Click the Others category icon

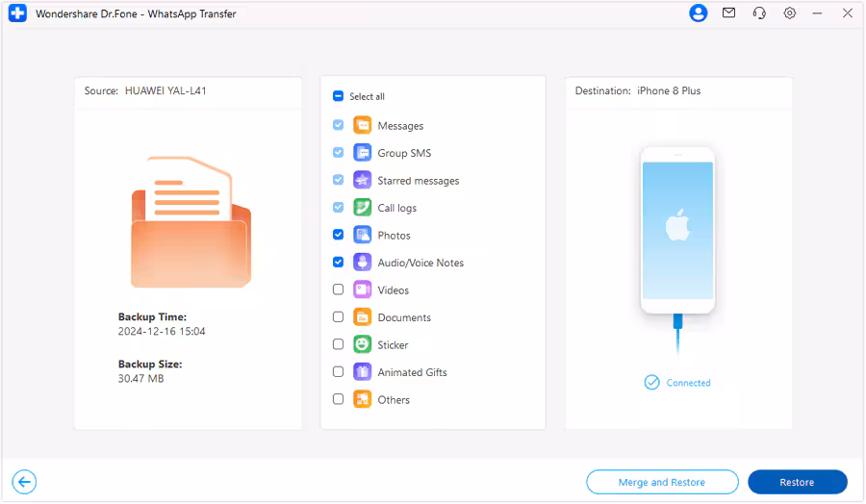click(363, 399)
